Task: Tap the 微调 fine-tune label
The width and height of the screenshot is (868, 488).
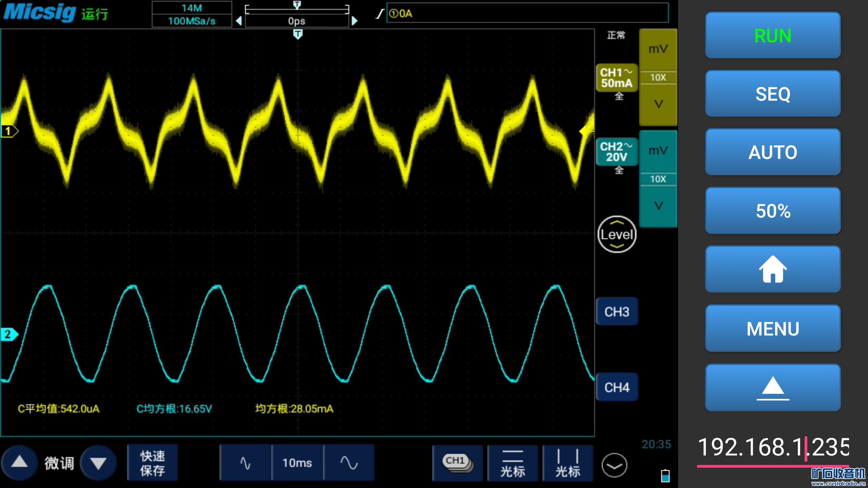Action: pyautogui.click(x=59, y=463)
